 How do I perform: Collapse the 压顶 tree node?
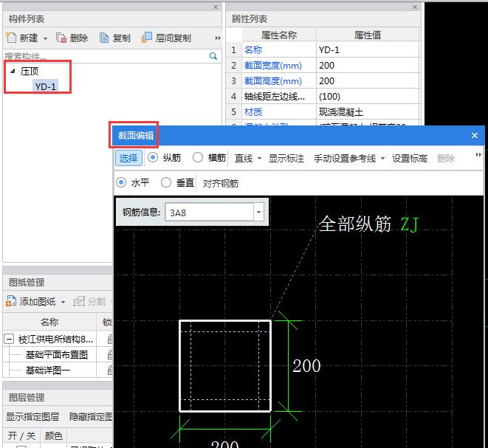13,72
